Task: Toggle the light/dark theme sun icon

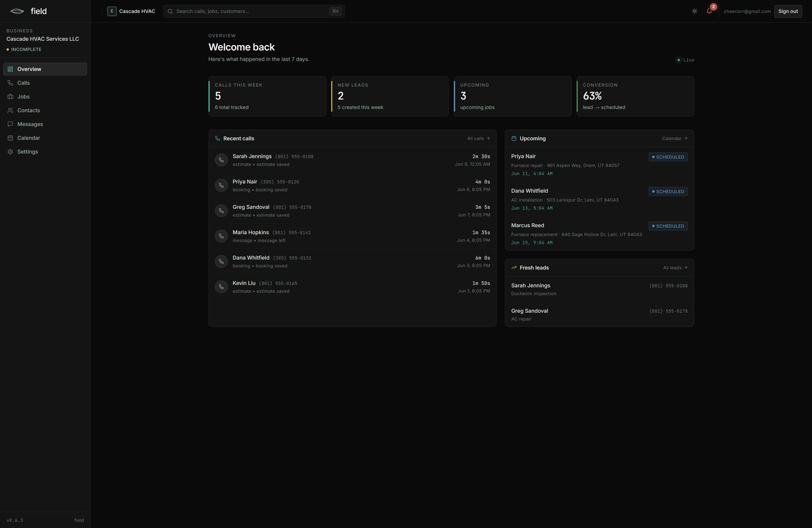Action: click(x=694, y=11)
